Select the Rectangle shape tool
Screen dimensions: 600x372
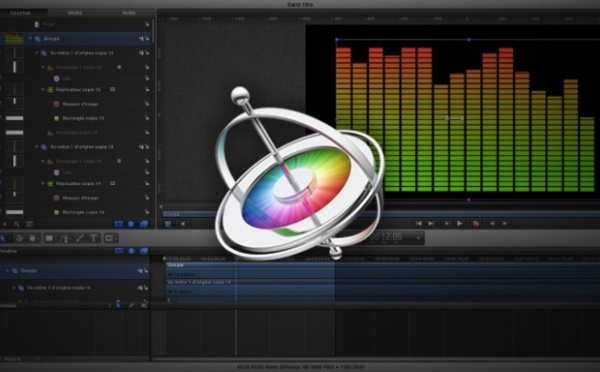click(x=49, y=238)
